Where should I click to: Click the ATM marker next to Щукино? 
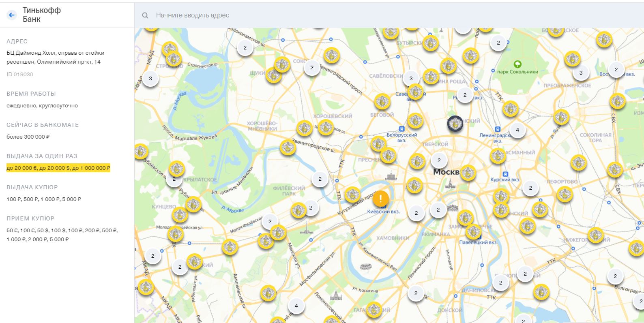274,75
